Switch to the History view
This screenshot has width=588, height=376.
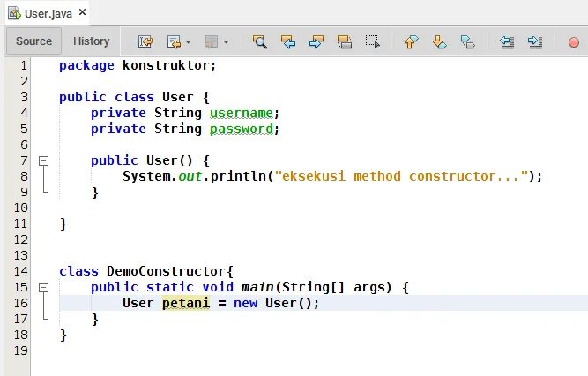pos(91,41)
